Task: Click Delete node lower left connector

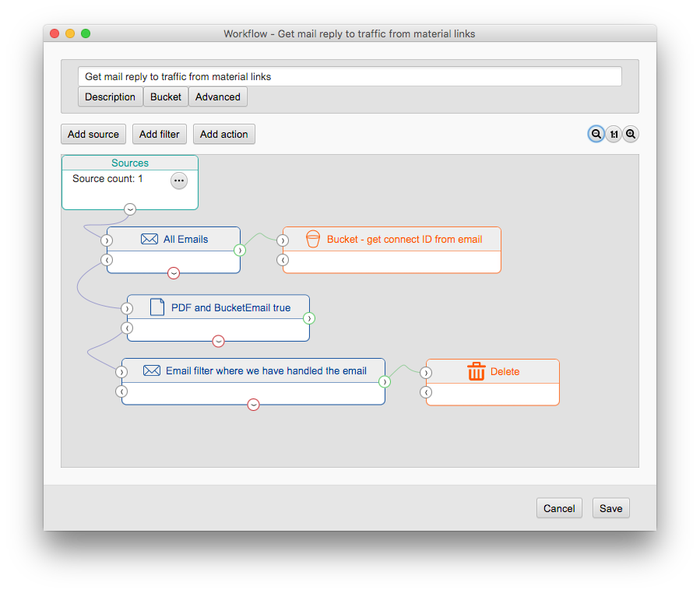Action: [426, 392]
